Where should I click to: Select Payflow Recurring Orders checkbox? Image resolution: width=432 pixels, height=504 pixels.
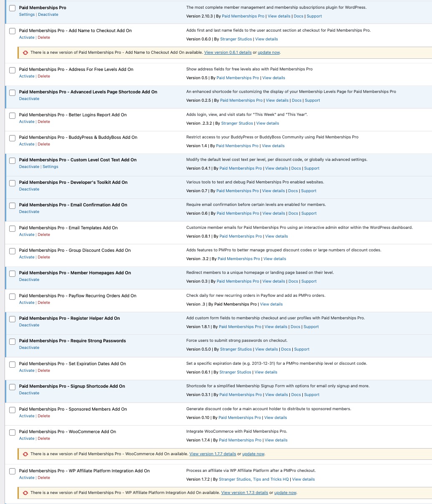pyautogui.click(x=12, y=296)
